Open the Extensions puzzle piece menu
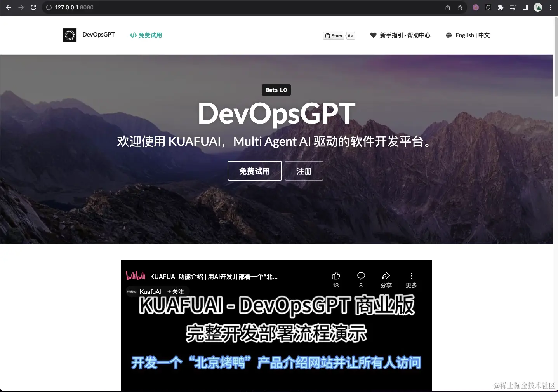Viewport: 558px width, 392px height. [x=501, y=7]
